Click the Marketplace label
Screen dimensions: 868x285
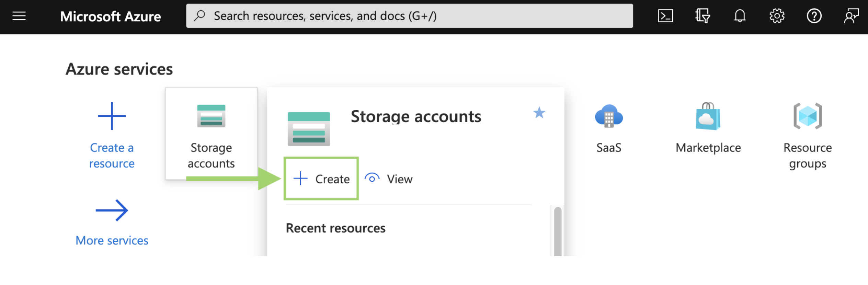coord(708,148)
